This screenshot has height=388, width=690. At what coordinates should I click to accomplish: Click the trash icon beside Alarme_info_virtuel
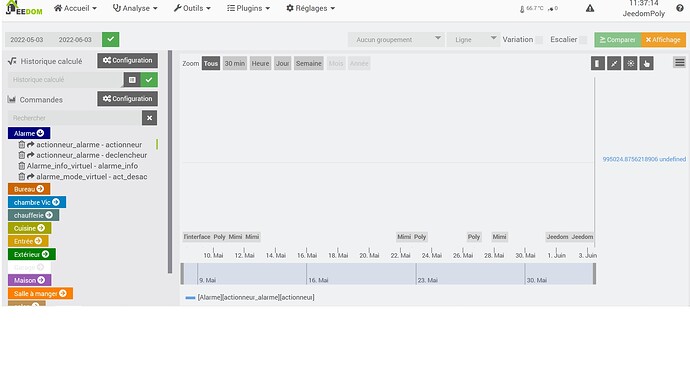[22, 166]
